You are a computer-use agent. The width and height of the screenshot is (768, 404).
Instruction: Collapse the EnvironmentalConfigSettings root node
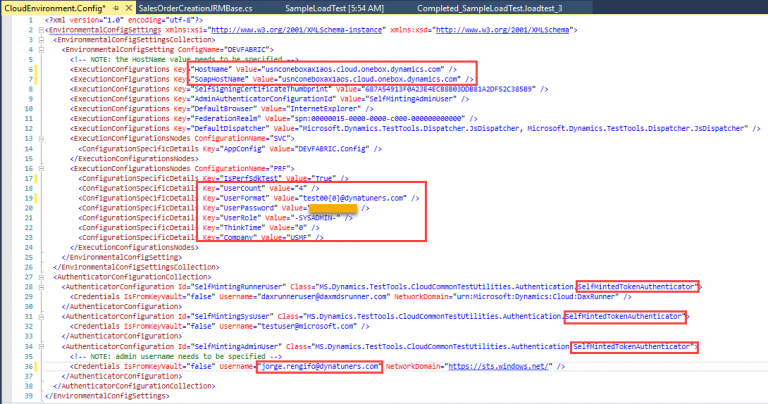(41, 30)
